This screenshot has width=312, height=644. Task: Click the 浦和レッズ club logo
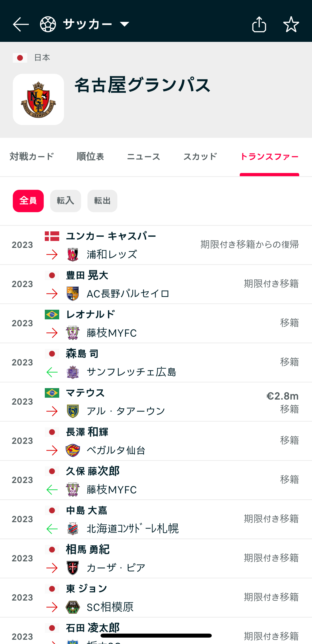coord(73,255)
